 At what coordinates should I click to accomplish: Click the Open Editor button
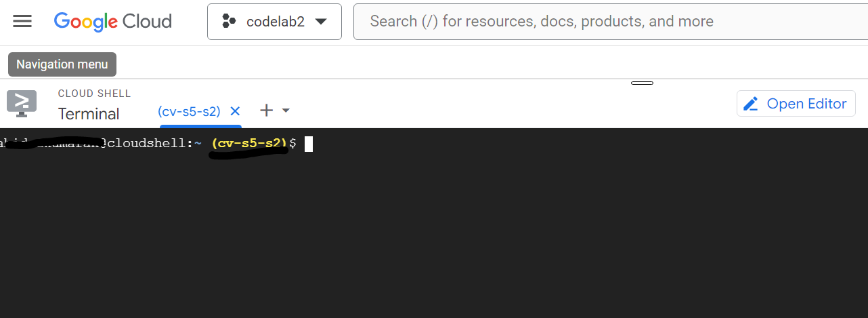click(796, 104)
